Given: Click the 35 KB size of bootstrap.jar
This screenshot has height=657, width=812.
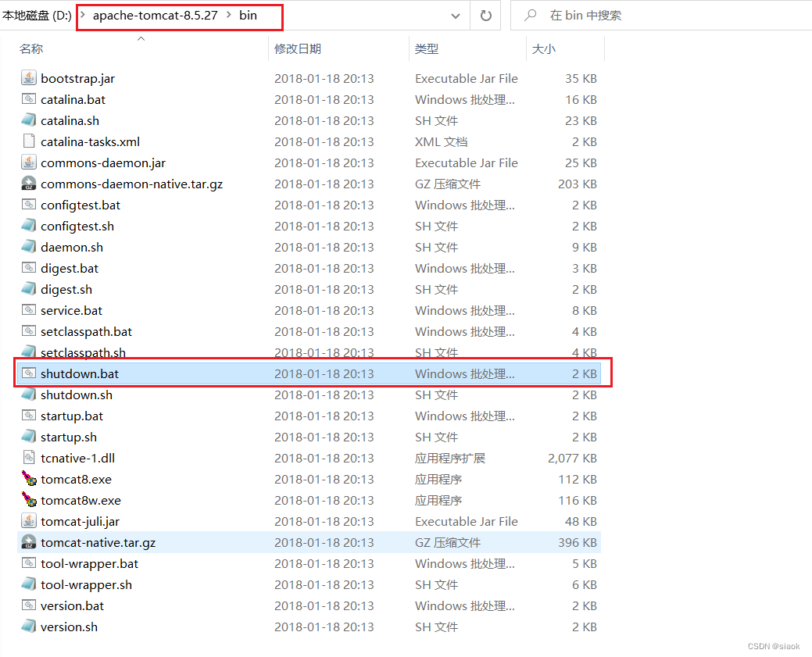Looking at the screenshot, I should 581,79.
